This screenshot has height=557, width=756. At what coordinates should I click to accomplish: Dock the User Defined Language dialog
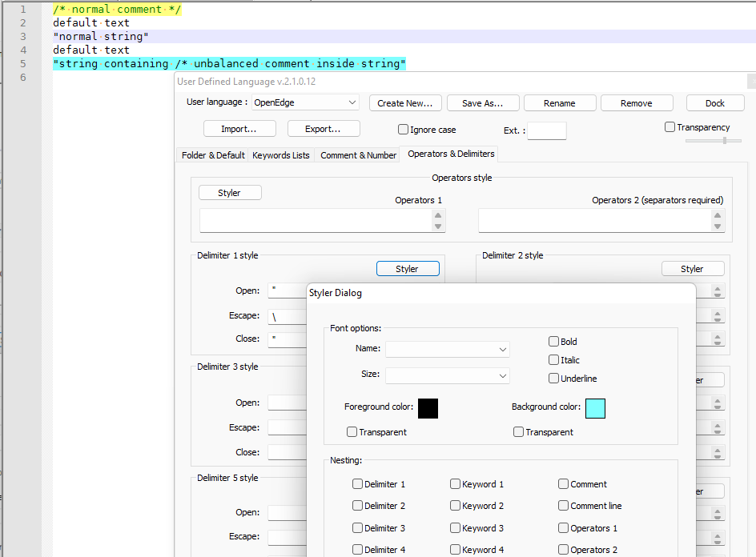(715, 103)
